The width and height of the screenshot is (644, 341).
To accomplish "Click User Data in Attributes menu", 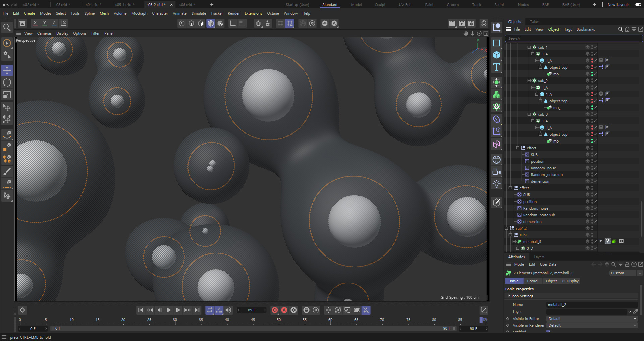I will point(548,264).
